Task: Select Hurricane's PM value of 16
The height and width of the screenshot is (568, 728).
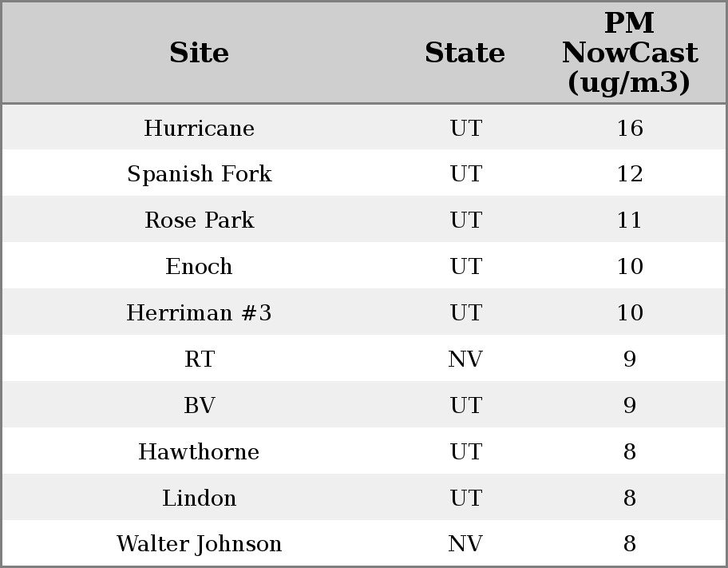Action: (x=629, y=128)
